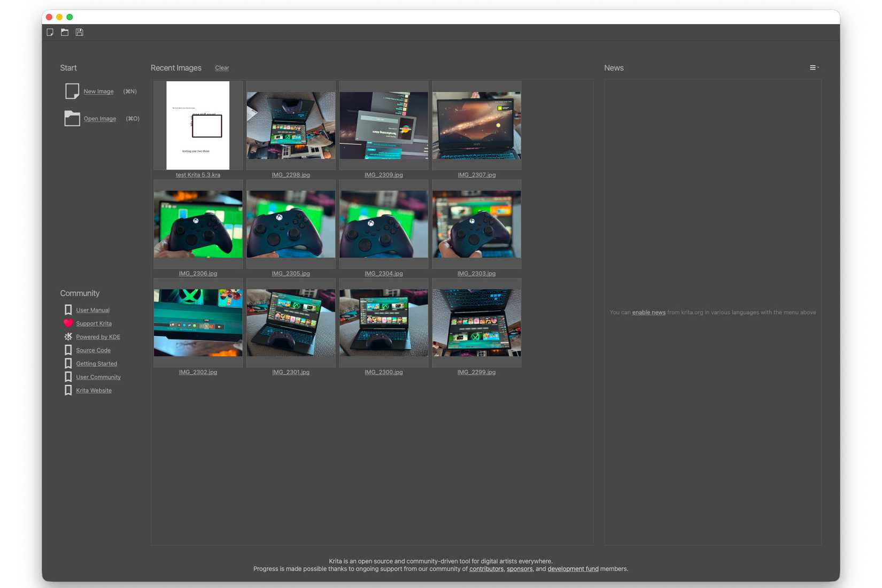Open IMG_2300.jpg via its filename link
The image size is (882, 588).
tap(383, 372)
